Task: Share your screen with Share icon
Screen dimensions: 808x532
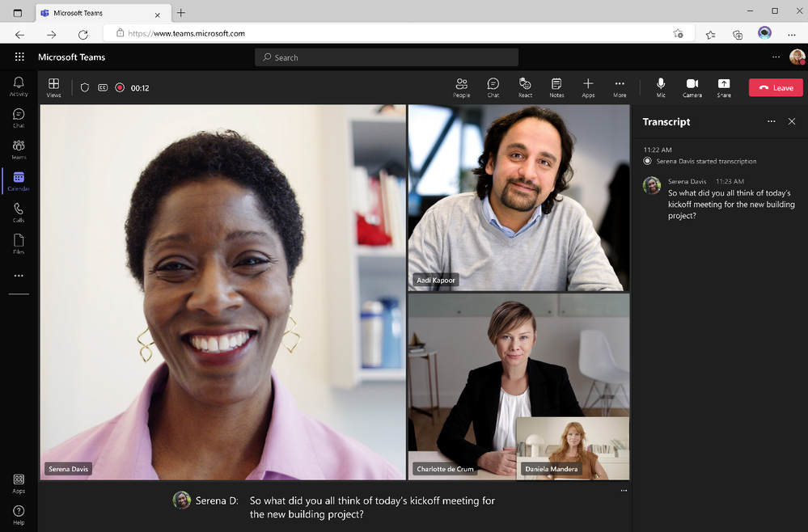Action: [724, 87]
